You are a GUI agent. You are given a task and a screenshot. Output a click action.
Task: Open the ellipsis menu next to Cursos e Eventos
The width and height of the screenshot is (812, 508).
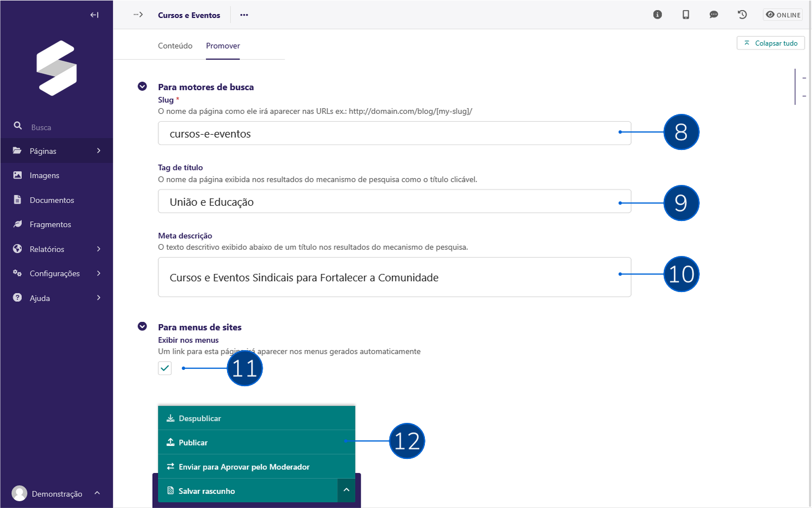[x=243, y=15]
